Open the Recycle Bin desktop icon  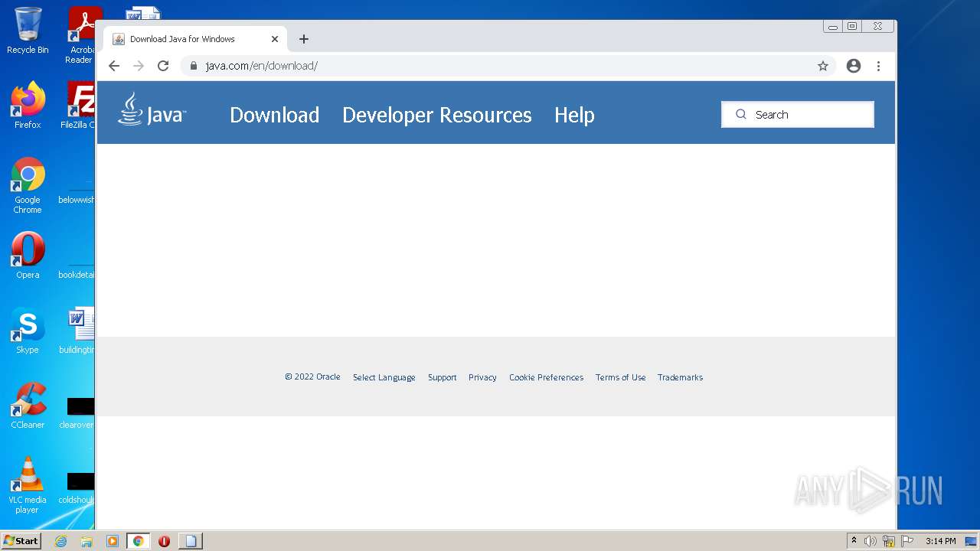[x=28, y=31]
